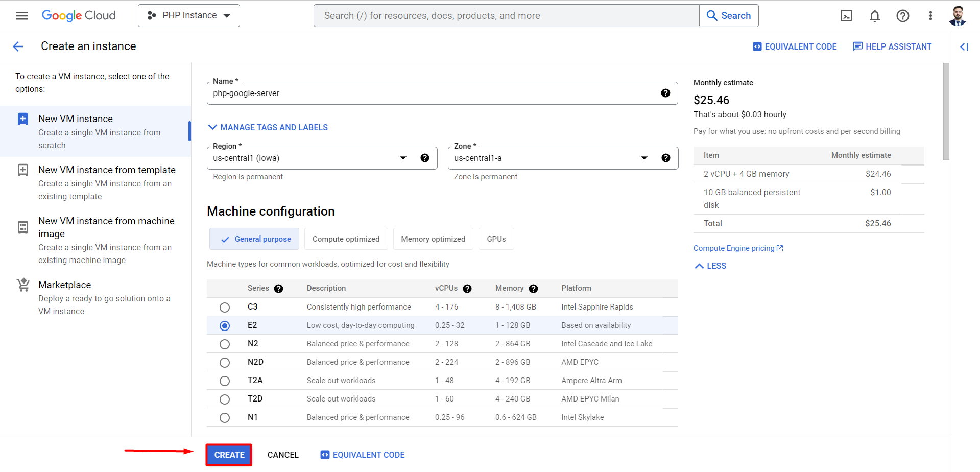Open the Region dropdown
This screenshot has width=980, height=472.
tap(322, 158)
